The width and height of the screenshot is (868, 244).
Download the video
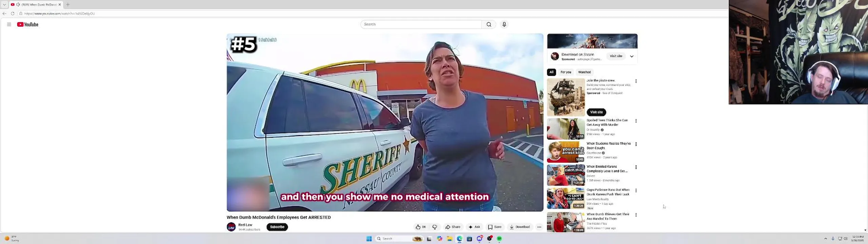click(519, 227)
